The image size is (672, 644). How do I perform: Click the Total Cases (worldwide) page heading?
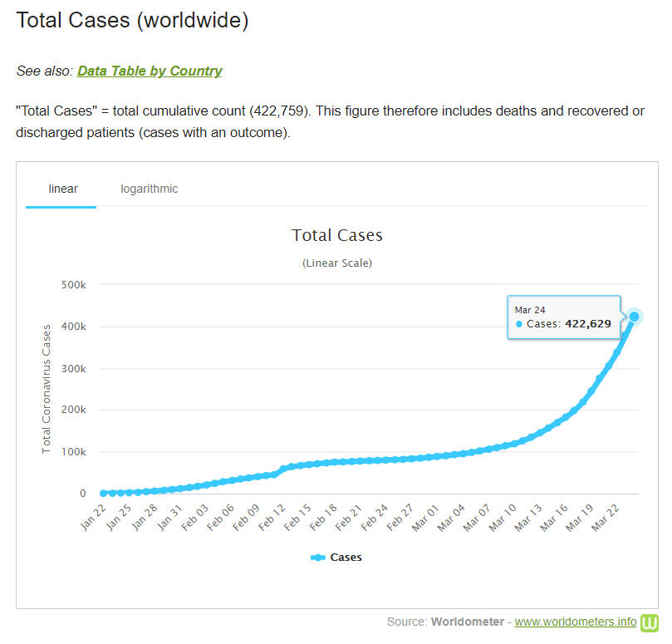[x=133, y=21]
